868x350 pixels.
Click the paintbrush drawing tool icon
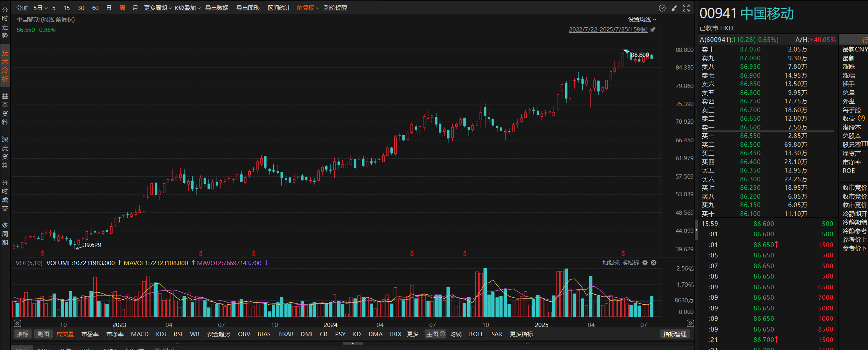(x=674, y=8)
